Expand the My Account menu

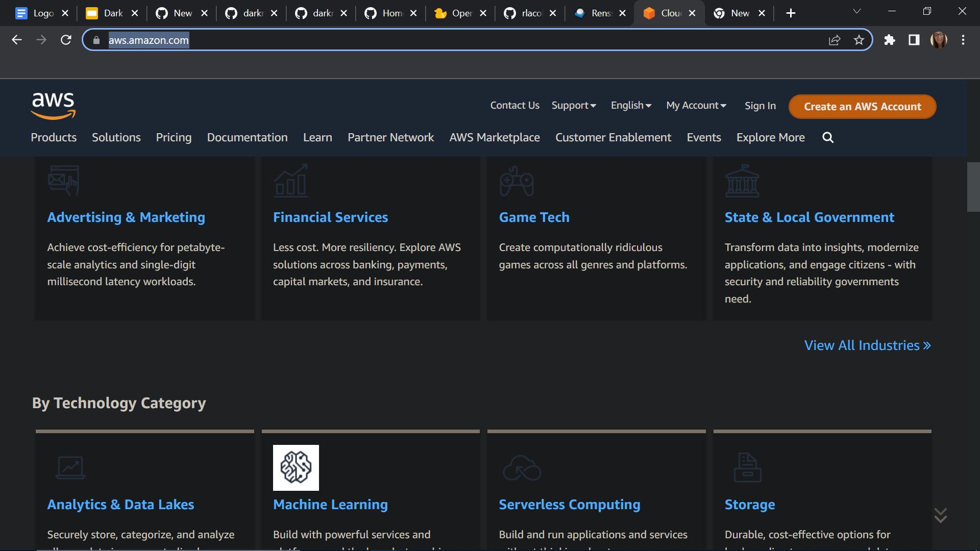696,106
